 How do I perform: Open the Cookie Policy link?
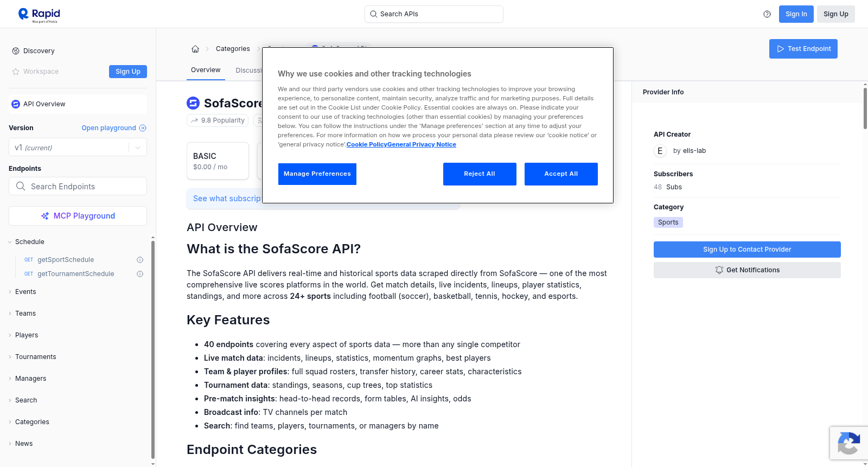tap(367, 144)
